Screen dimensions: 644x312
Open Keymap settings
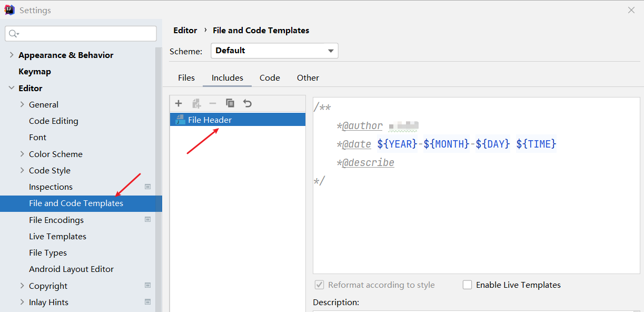tap(35, 71)
